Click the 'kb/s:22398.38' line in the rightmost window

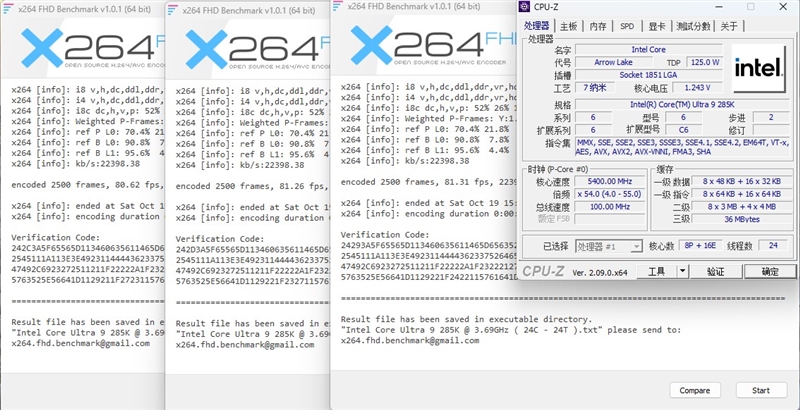(x=405, y=161)
